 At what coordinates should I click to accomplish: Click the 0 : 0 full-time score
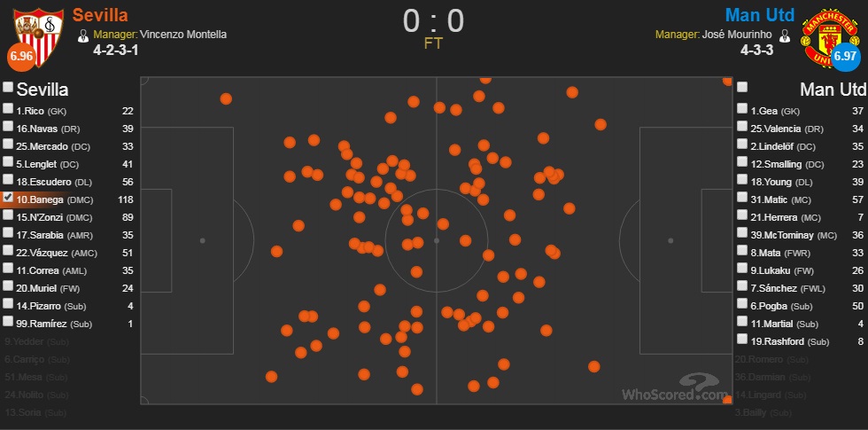433,21
